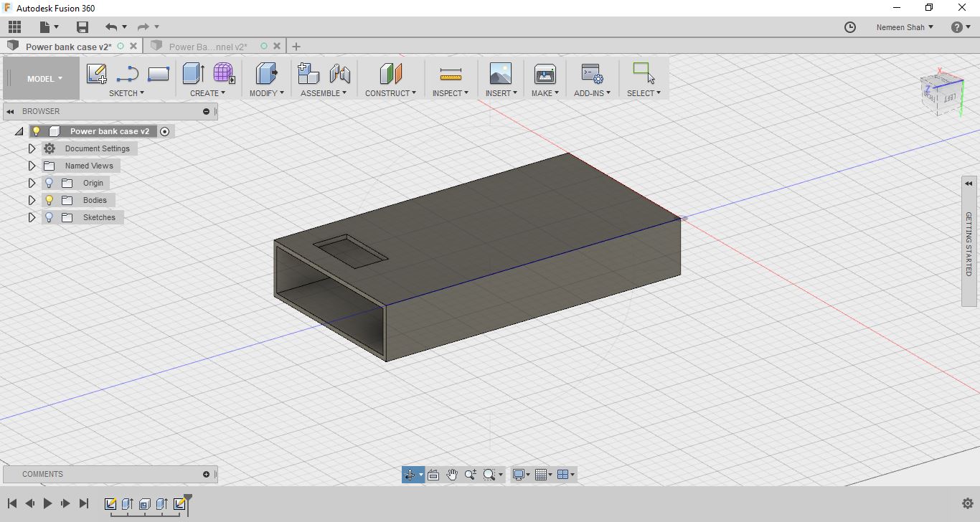Viewport: 980px width, 522px height.
Task: Open the ASSEMBLE menu
Action: coord(324,93)
